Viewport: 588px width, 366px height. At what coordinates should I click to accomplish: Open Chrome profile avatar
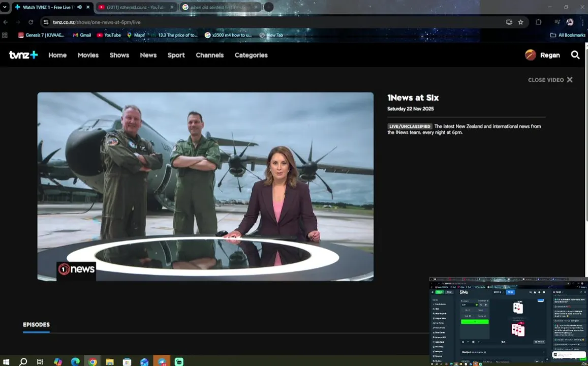[570, 22]
